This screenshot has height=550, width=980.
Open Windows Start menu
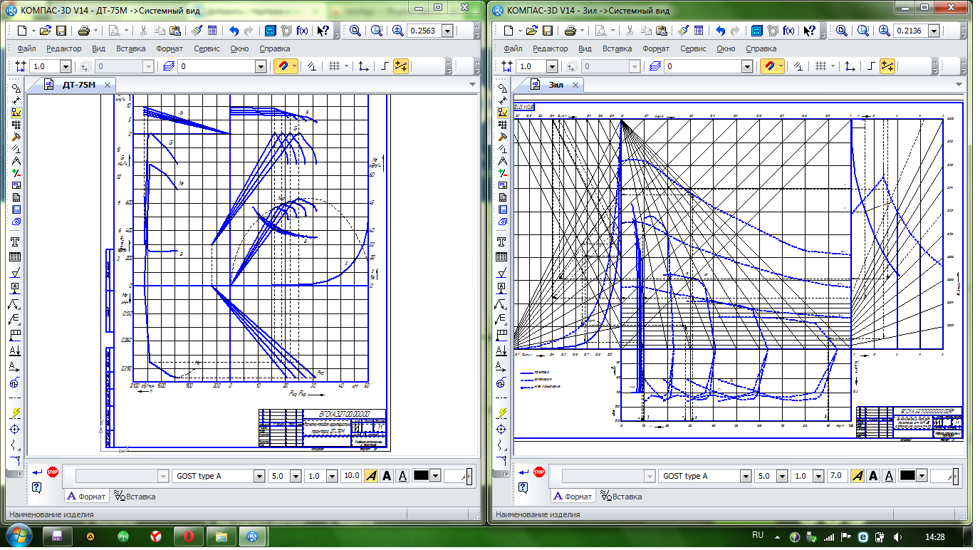(18, 536)
